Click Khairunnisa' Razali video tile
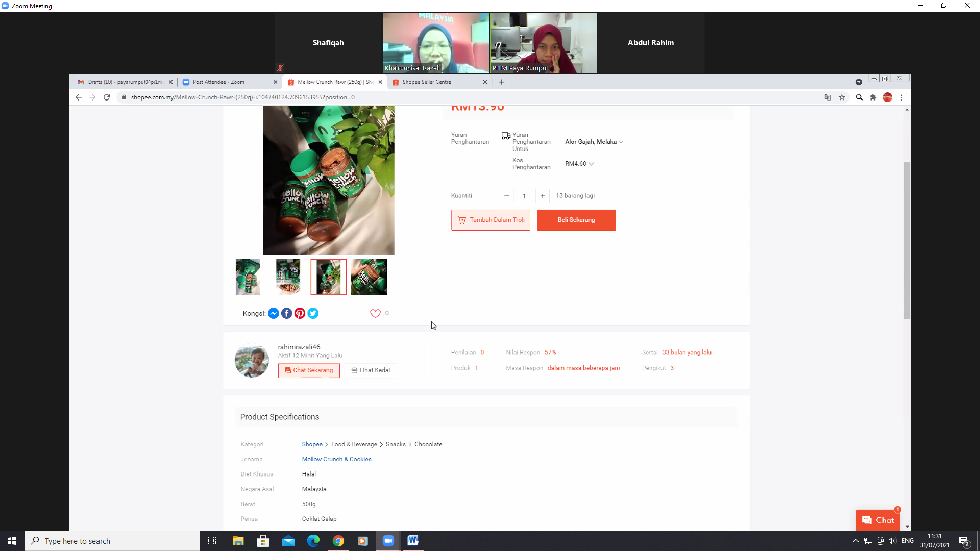 pos(436,43)
